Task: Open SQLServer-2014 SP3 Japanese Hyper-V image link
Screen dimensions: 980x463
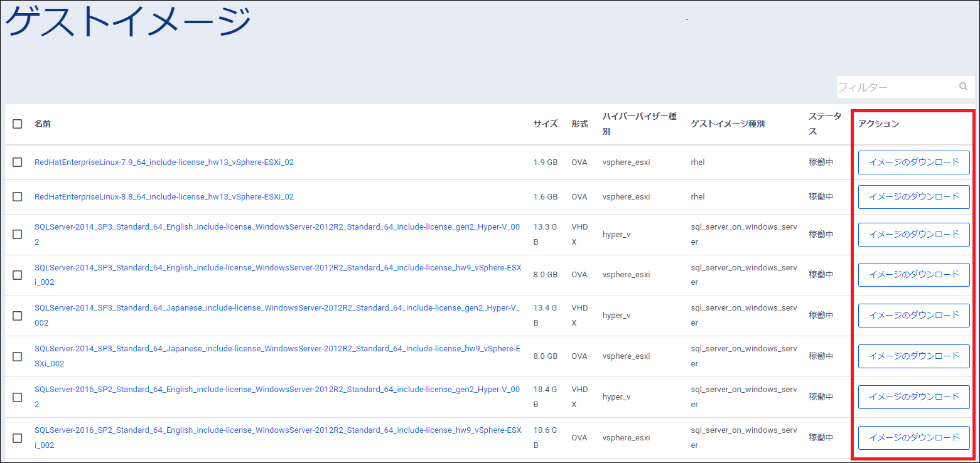Action: (276, 308)
